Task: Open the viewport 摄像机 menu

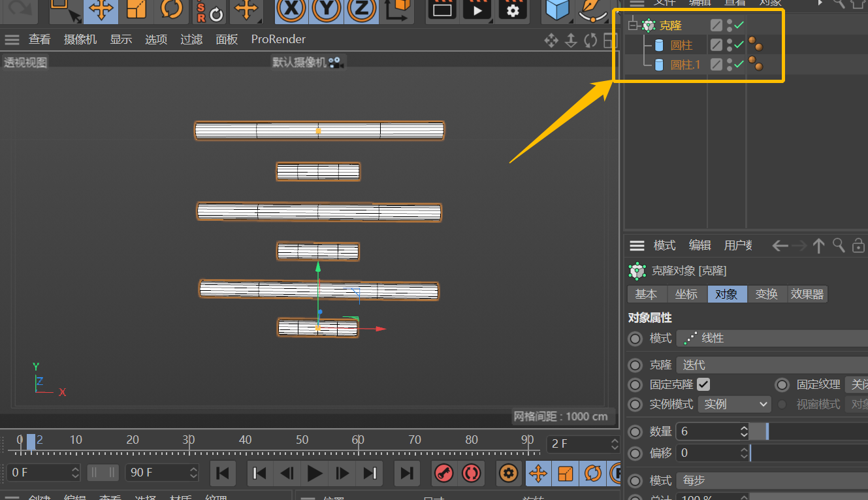Action: point(80,39)
